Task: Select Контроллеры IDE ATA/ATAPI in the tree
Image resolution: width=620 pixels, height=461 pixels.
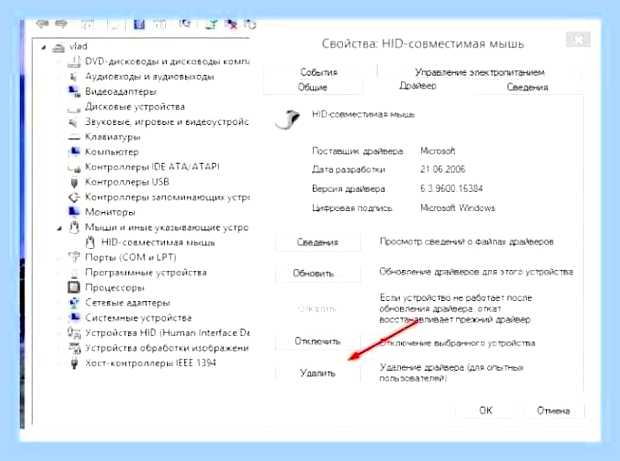Action: [152, 167]
